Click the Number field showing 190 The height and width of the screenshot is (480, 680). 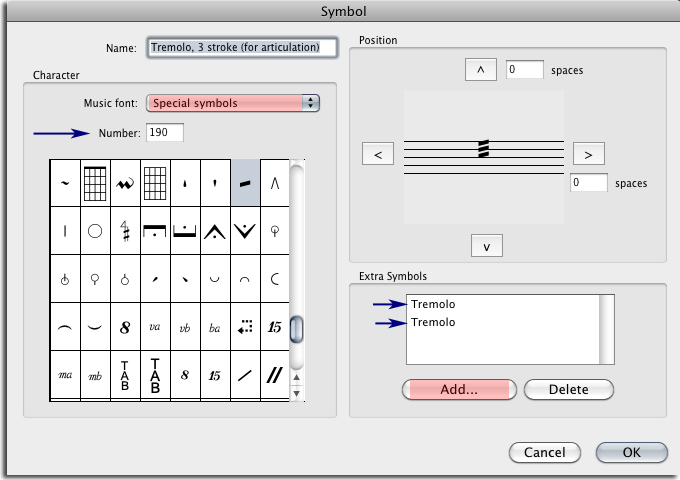(165, 132)
